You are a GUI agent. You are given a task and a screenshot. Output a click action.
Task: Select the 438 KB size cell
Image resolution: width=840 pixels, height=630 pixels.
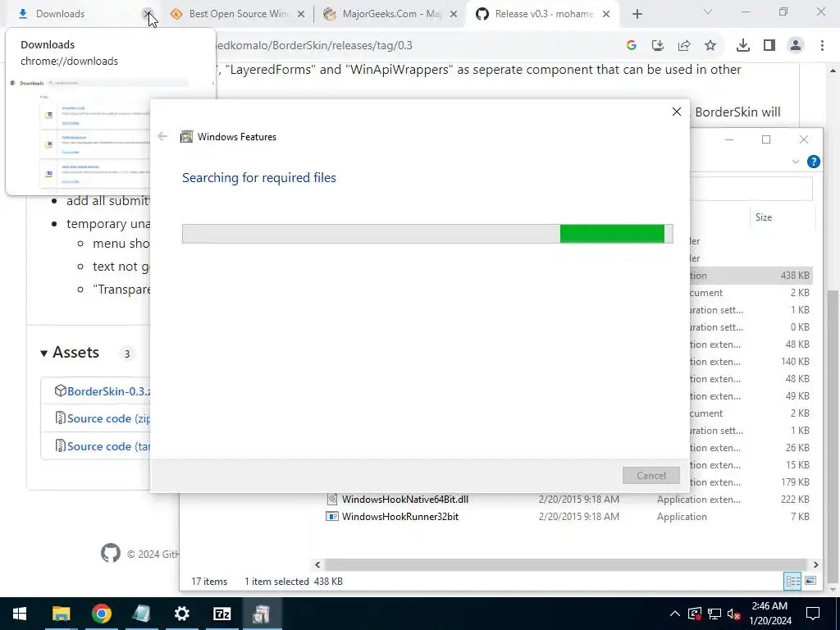pos(795,276)
